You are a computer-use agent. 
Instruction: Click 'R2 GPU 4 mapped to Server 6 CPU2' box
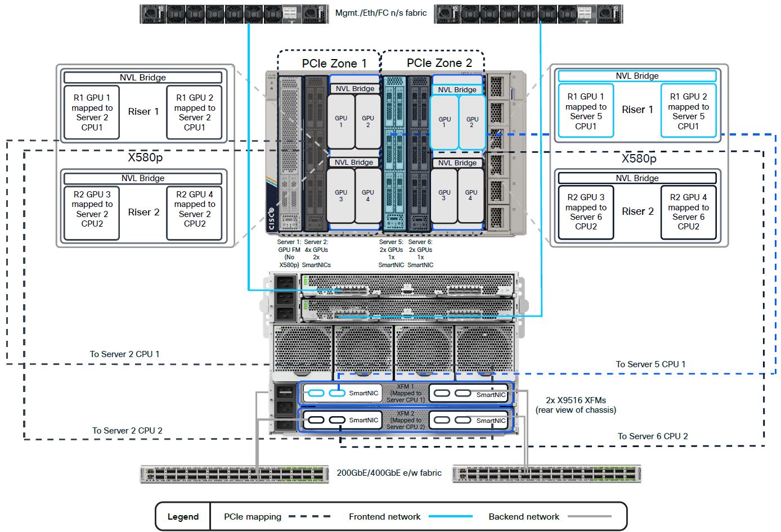tap(688, 212)
